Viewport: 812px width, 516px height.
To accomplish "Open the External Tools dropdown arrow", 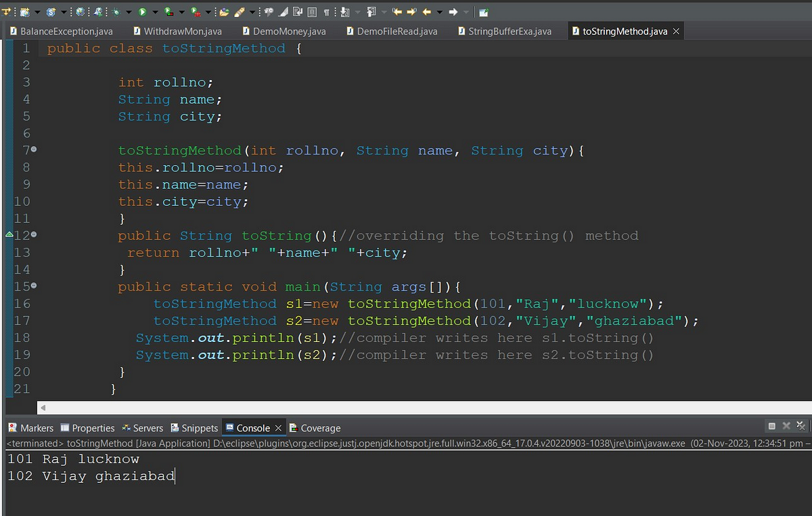I will pos(208,12).
